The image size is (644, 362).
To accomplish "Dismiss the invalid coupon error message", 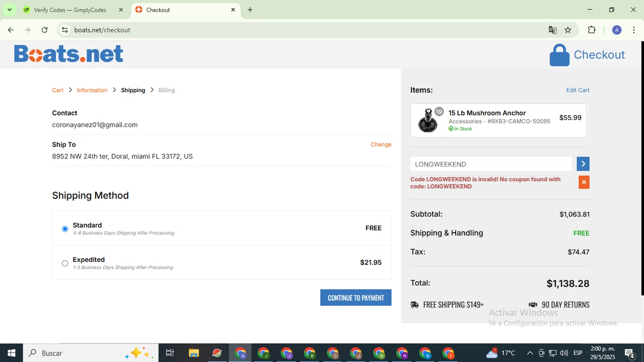I will [584, 182].
